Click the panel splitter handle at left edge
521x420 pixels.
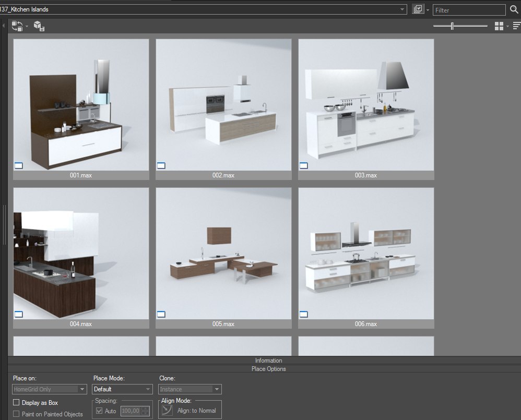[x=4, y=225]
